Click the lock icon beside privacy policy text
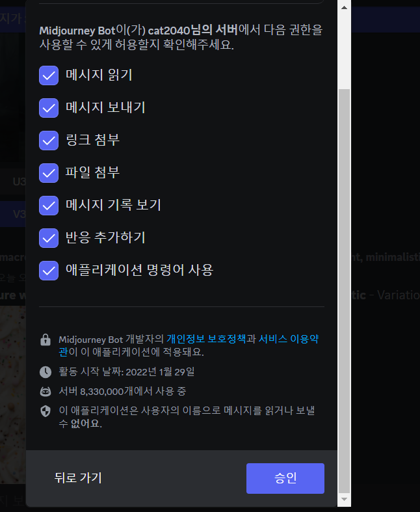 pos(46,340)
